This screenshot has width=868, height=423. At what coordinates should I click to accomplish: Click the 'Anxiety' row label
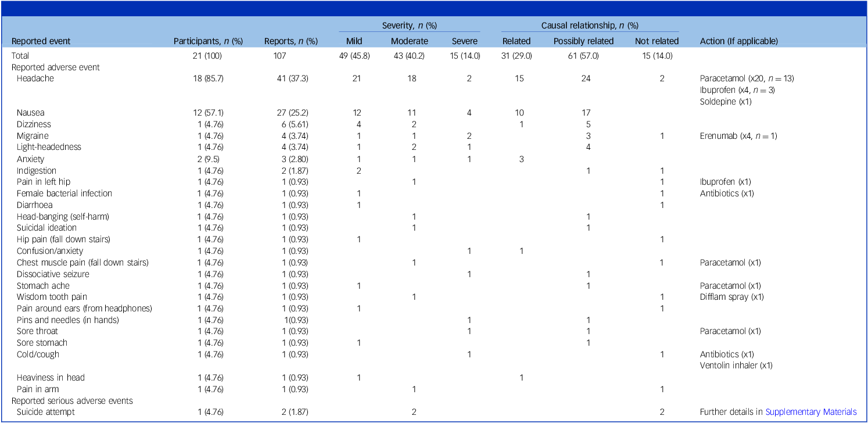(x=30, y=159)
